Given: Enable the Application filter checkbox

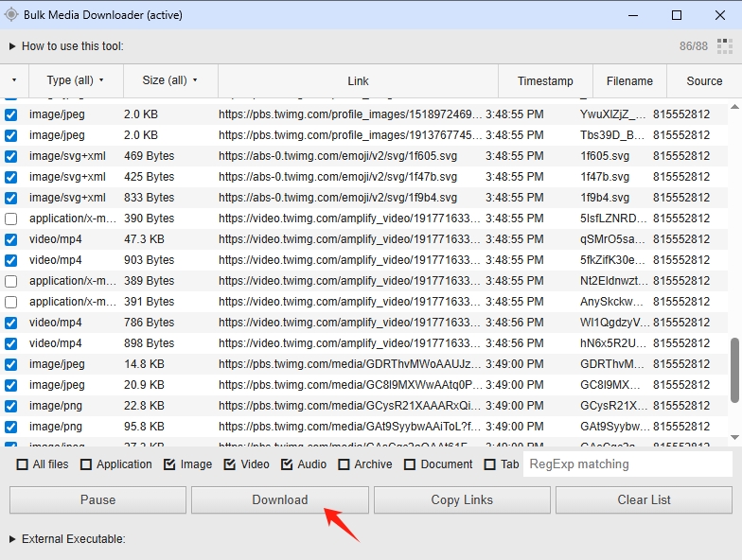Looking at the screenshot, I should (x=86, y=464).
